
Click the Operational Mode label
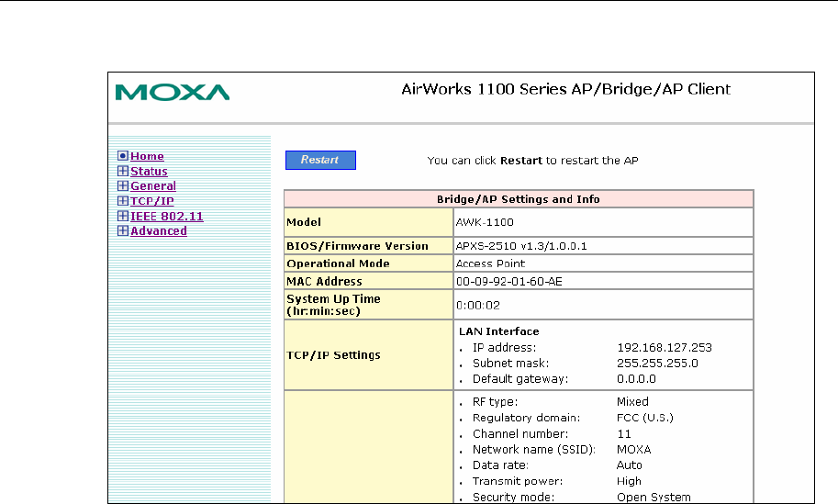(338, 263)
